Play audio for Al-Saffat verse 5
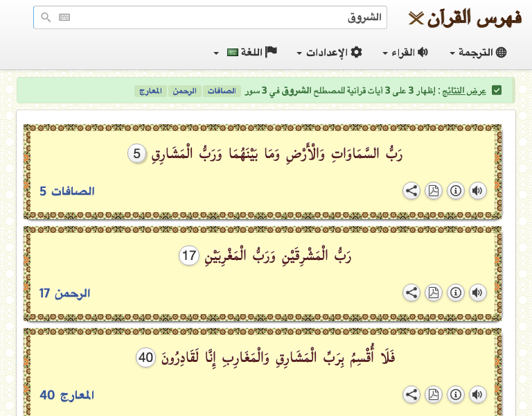This screenshot has height=416, width=532. 477,191
